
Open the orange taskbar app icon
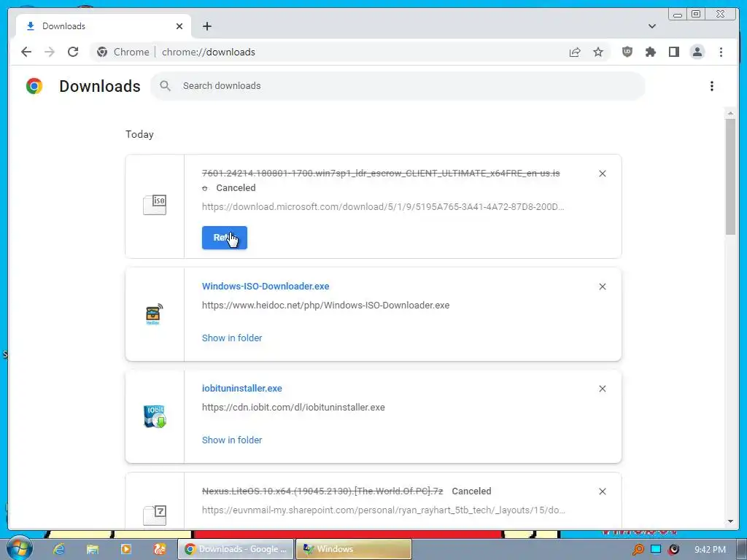pyautogui.click(x=160, y=549)
